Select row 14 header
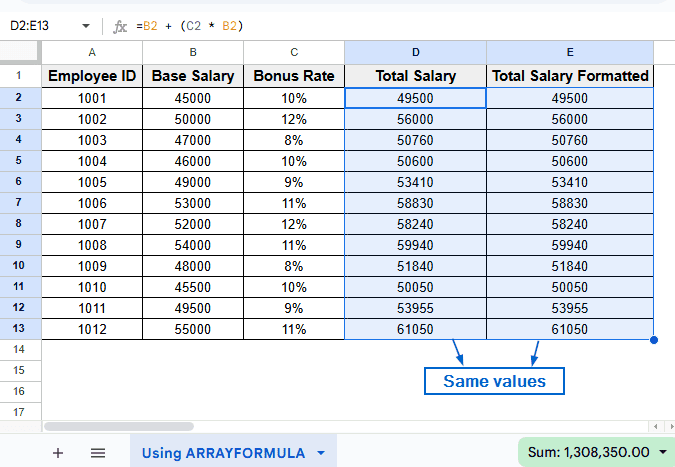Screen dimensions: 675x467 point(20,349)
